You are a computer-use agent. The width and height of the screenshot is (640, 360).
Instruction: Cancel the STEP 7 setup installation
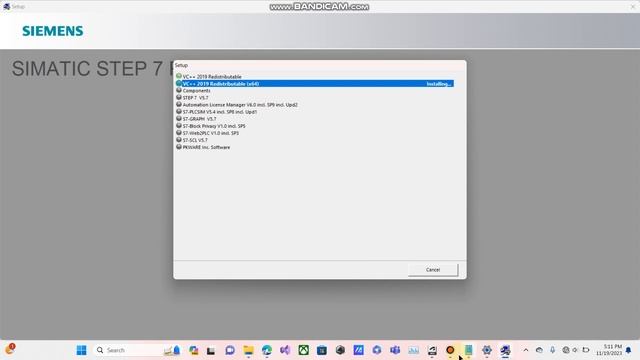[433, 270]
